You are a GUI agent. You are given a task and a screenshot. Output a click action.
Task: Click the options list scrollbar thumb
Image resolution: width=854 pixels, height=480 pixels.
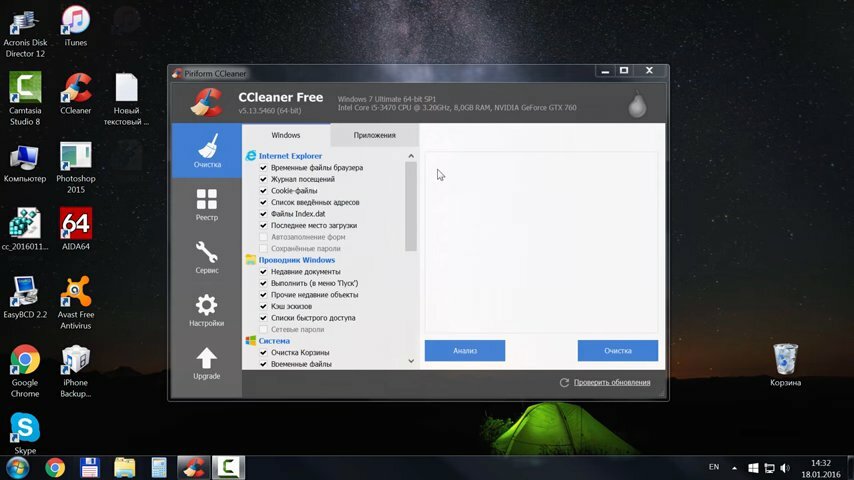[x=411, y=206]
